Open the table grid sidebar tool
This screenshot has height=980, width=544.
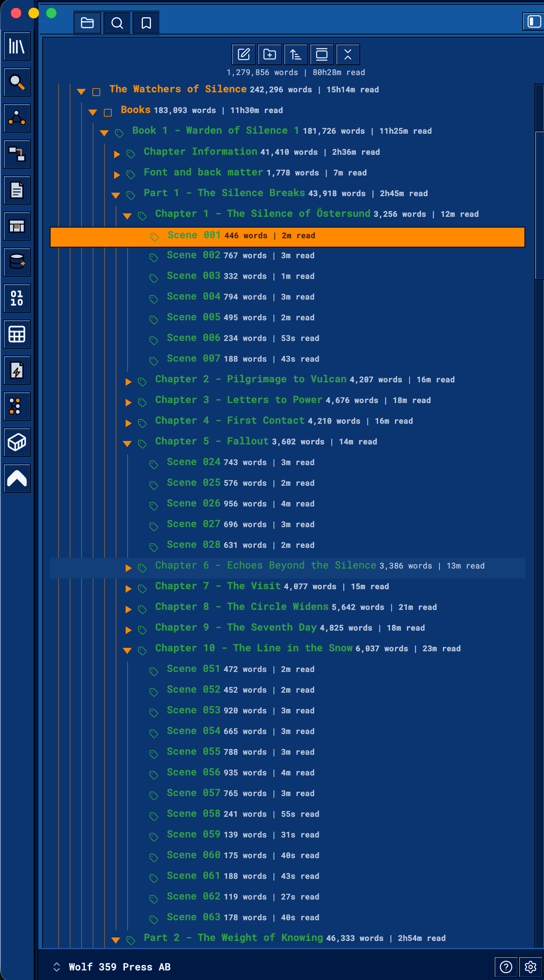point(17,334)
